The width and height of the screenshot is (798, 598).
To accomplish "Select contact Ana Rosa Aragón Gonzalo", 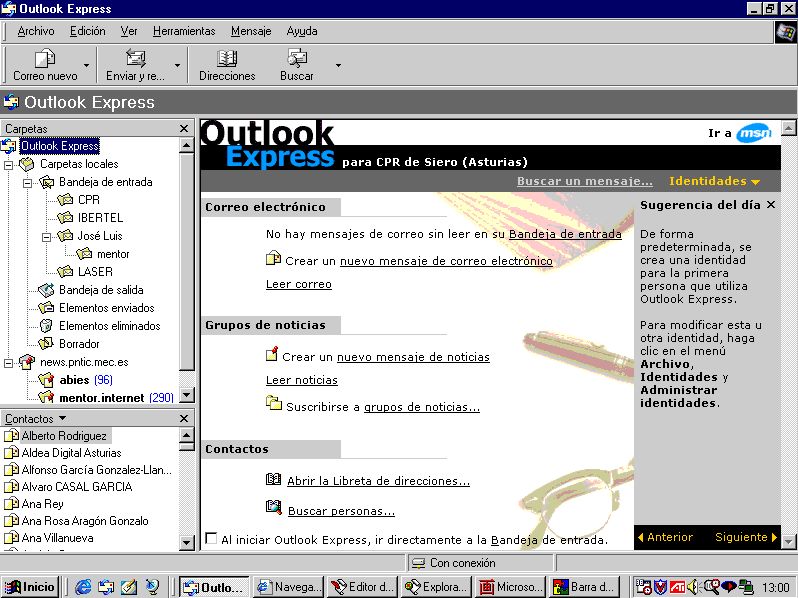I will coord(85,521).
